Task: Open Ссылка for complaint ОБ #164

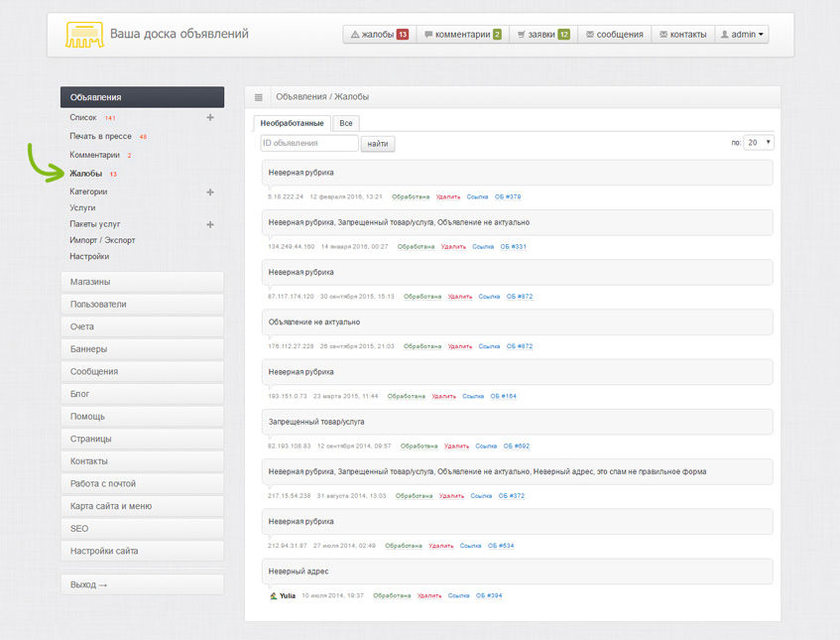Action: [x=473, y=396]
